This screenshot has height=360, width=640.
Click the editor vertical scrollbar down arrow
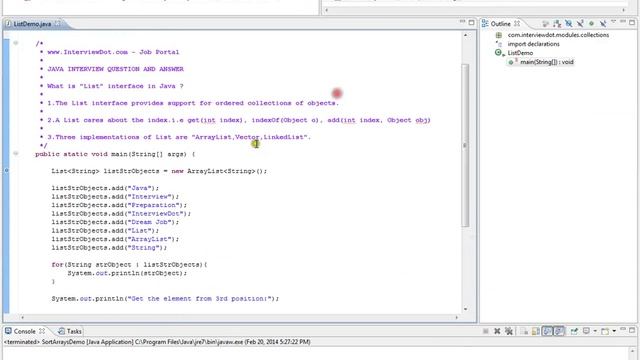click(x=465, y=309)
